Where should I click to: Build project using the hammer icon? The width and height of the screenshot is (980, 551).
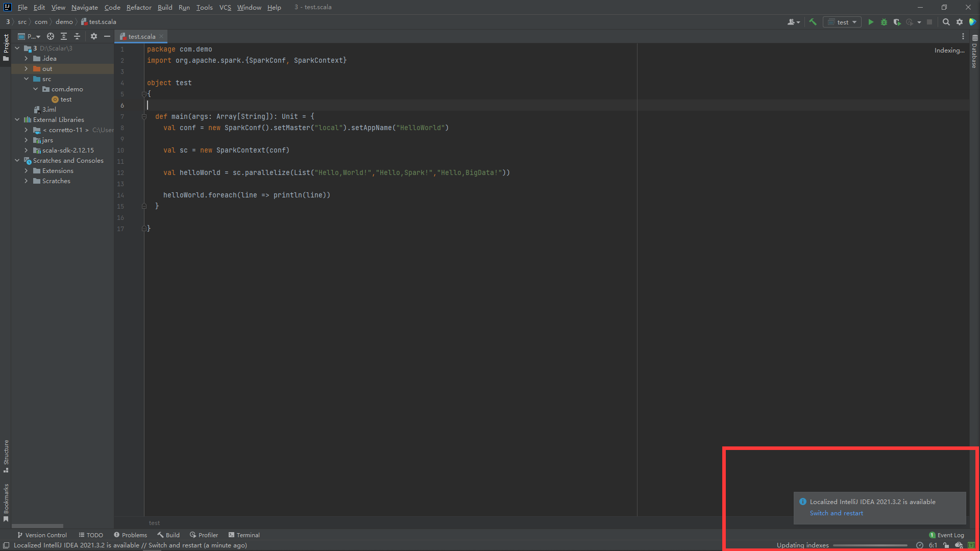tap(813, 22)
